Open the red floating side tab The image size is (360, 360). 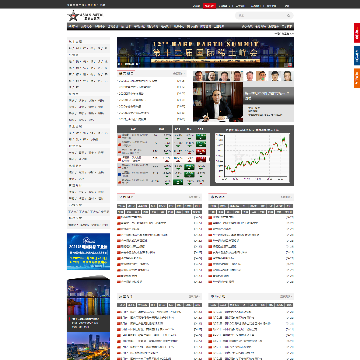coord(357,33)
